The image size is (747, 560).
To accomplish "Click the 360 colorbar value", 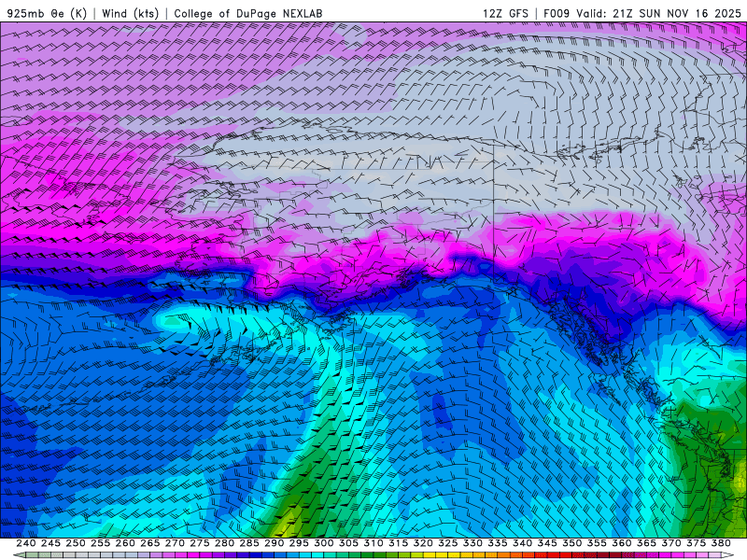I will point(622,543).
